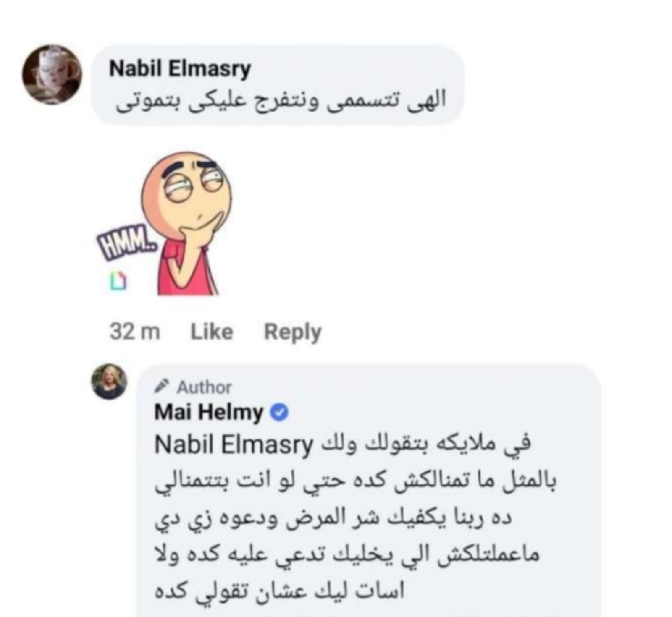Viewport: 672px width, 617px height.
Task: Click the reply line starting بالمثل
Action: tap(355, 481)
